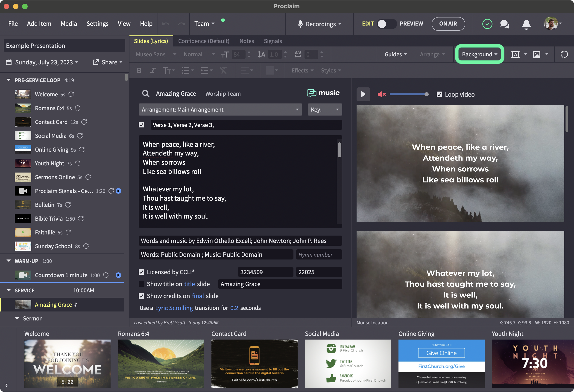Image resolution: width=574 pixels, height=392 pixels.
Task: Toggle repeat icon on Welcome item
Action: coord(71,95)
